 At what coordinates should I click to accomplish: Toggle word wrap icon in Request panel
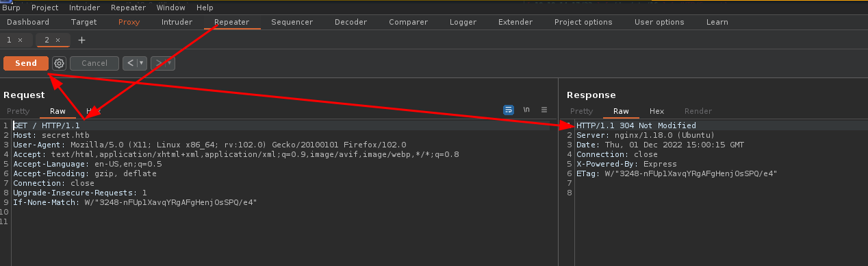[509, 110]
